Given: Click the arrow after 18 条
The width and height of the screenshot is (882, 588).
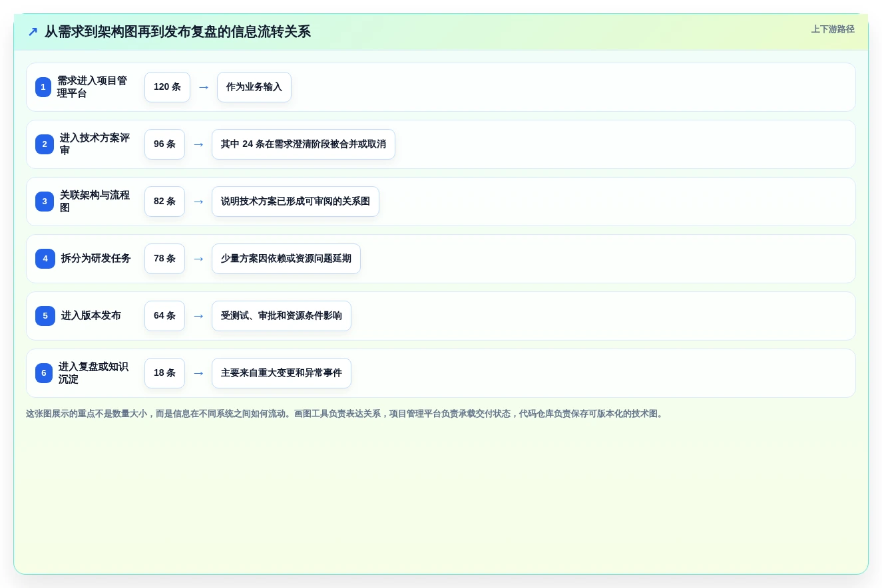Looking at the screenshot, I should 198,373.
